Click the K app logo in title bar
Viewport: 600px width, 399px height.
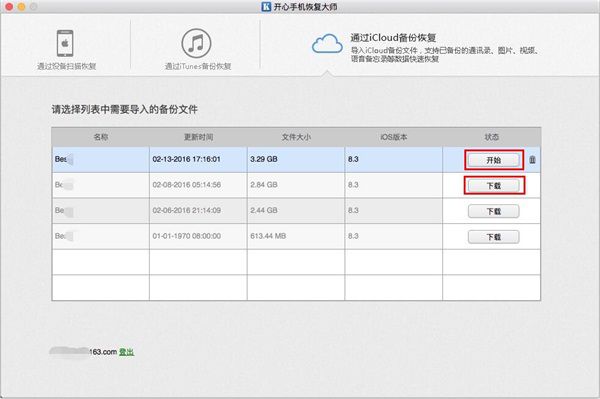click(x=266, y=7)
